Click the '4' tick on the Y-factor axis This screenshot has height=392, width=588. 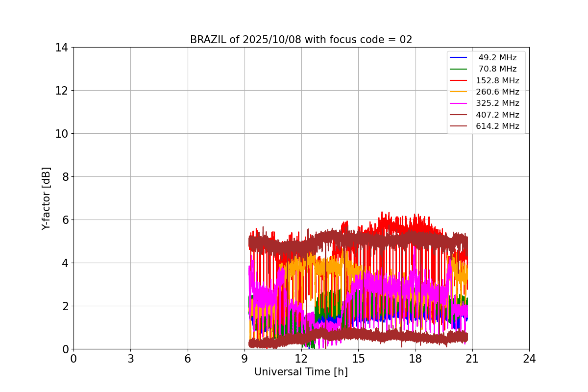tap(65, 263)
